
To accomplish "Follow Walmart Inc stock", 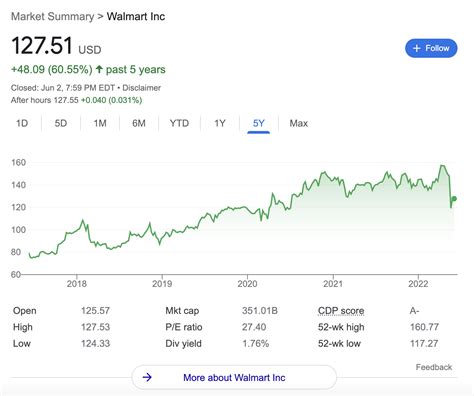I will [431, 48].
